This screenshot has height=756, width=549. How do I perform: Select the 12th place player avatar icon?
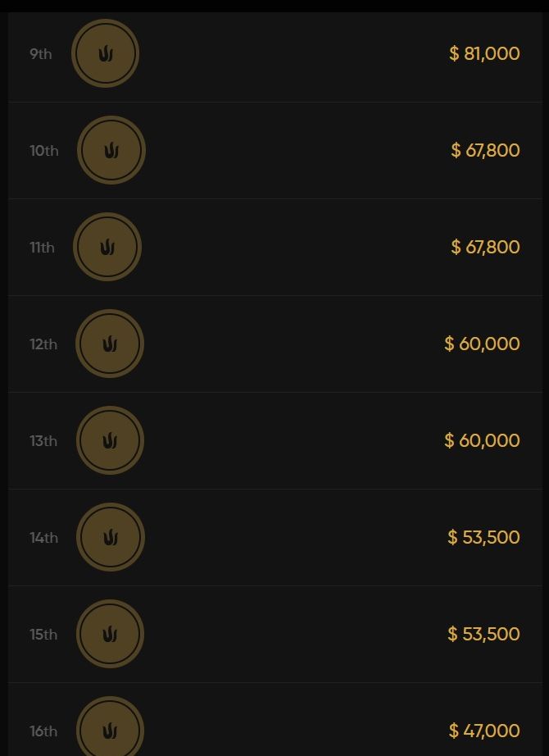point(110,344)
